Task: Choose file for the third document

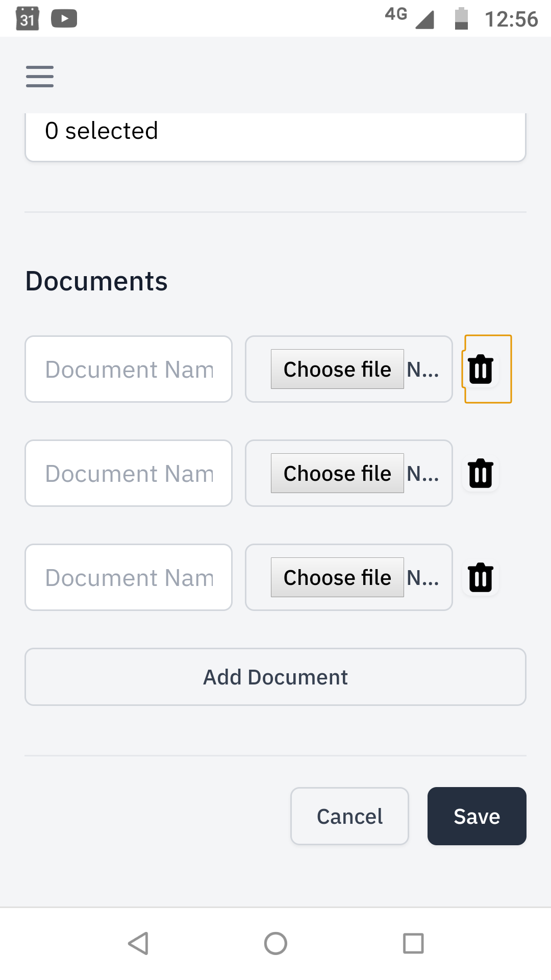Action: [337, 577]
